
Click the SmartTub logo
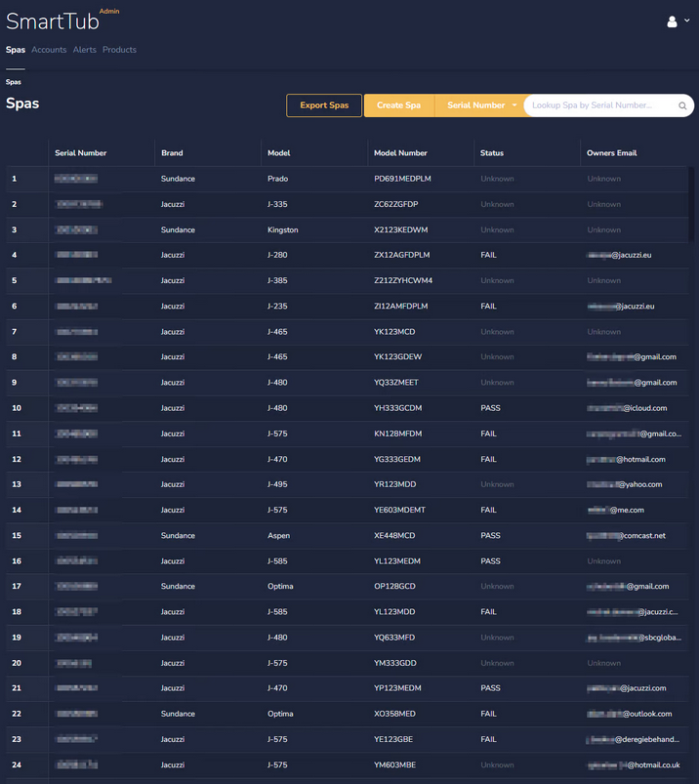click(x=53, y=21)
